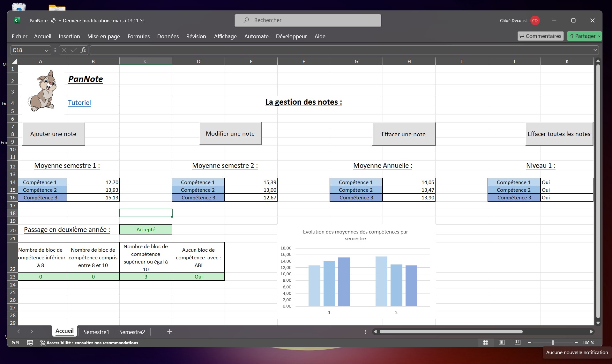Image resolution: width=612 pixels, height=364 pixels.
Task: Click the zoom out minus icon
Action: pos(529,342)
